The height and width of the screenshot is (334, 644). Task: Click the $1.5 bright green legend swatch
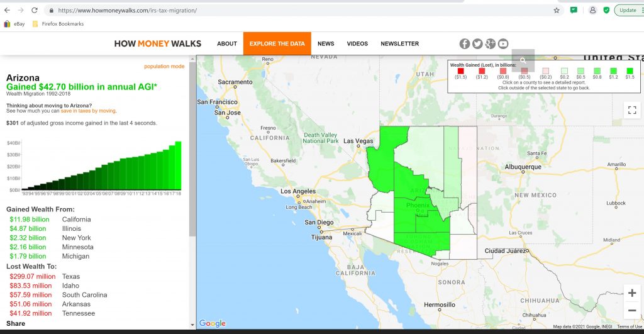coord(630,71)
